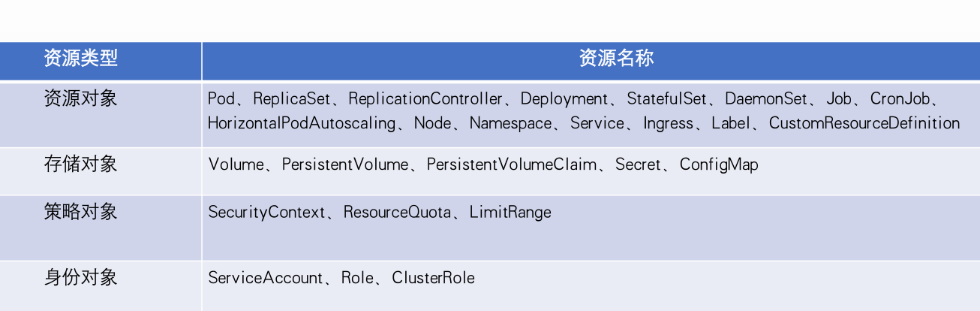Click the ServiceAccount entry

(x=266, y=278)
